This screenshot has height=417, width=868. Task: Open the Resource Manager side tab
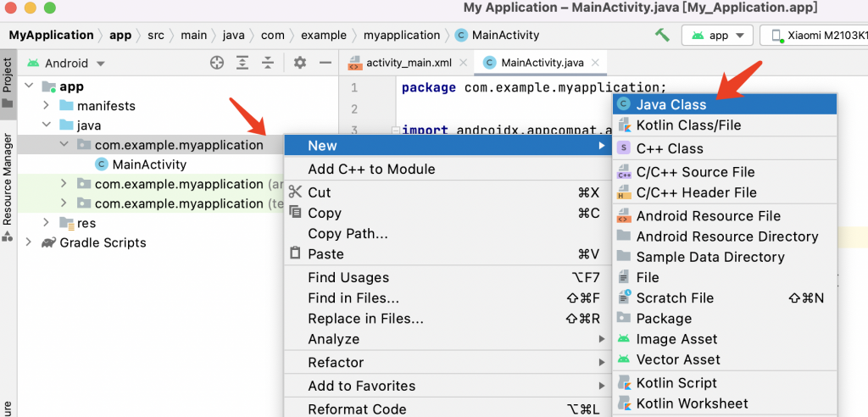pos(8,187)
